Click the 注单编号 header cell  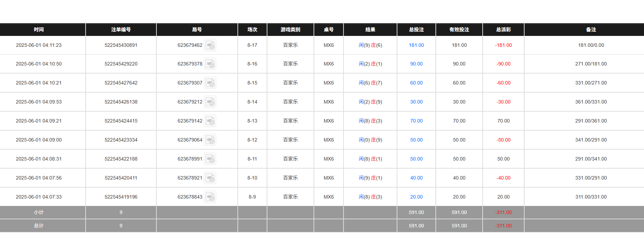(x=121, y=30)
